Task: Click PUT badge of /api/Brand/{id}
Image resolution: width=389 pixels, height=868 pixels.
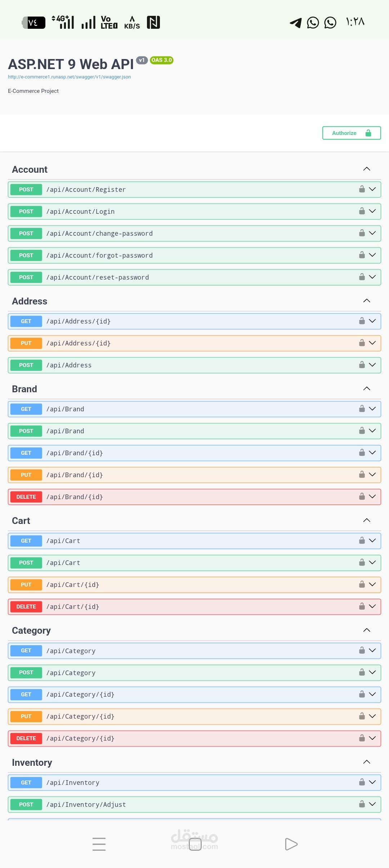Action: tap(26, 475)
